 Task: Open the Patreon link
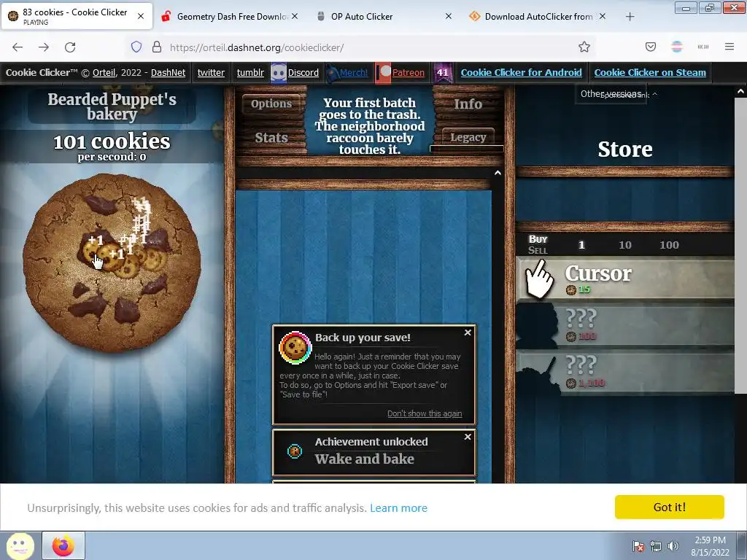(x=409, y=72)
